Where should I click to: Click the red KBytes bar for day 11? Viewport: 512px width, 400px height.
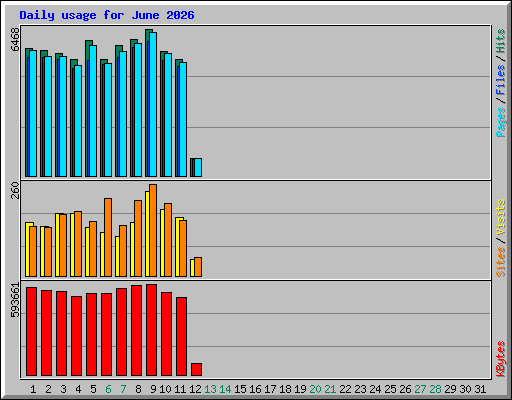(181, 336)
